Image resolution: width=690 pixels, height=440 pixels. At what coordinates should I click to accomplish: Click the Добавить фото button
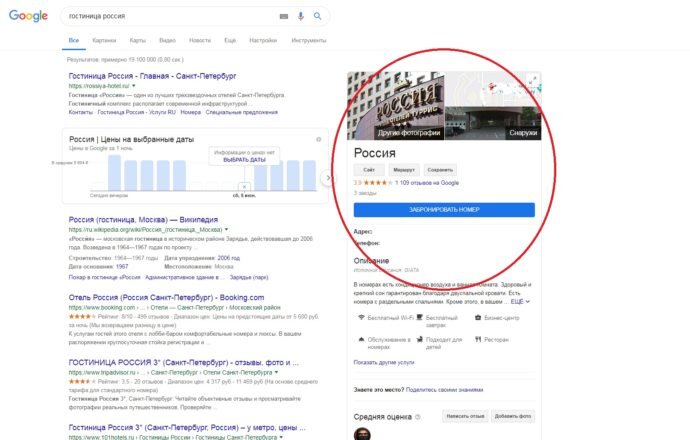point(513,416)
